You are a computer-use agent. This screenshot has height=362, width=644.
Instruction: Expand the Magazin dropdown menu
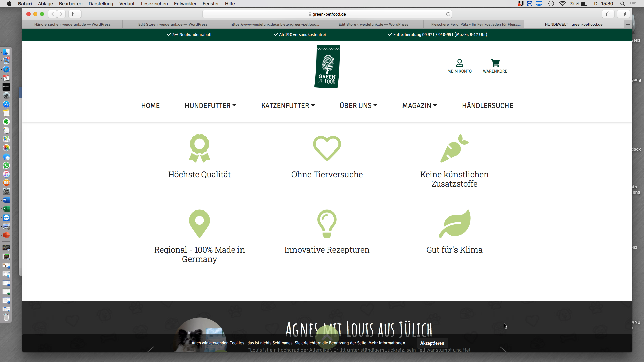click(x=419, y=106)
